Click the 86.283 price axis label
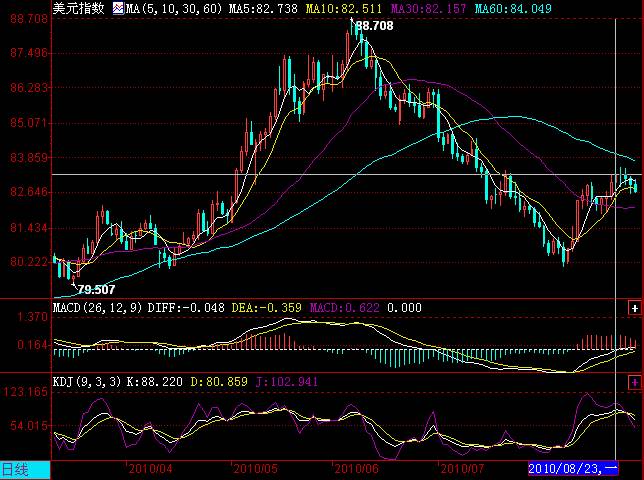644x480 pixels. 29,87
